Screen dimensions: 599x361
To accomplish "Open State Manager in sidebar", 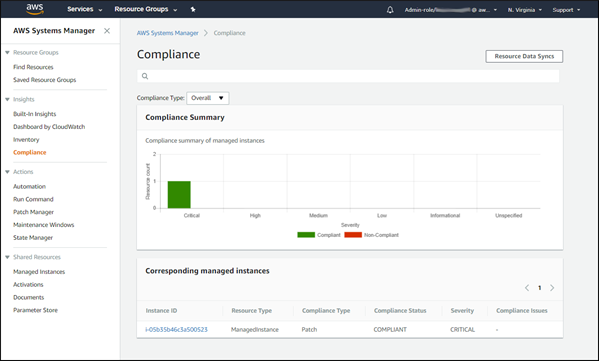I will tap(33, 238).
